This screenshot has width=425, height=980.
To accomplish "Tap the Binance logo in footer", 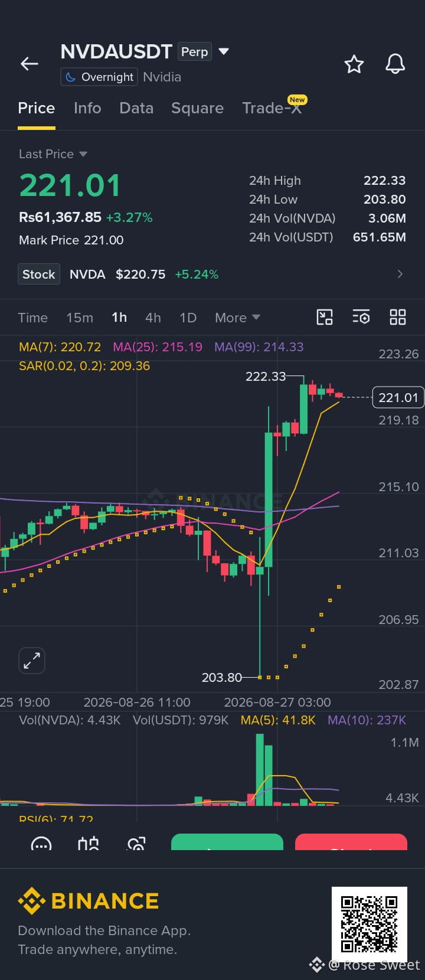I will point(89,901).
